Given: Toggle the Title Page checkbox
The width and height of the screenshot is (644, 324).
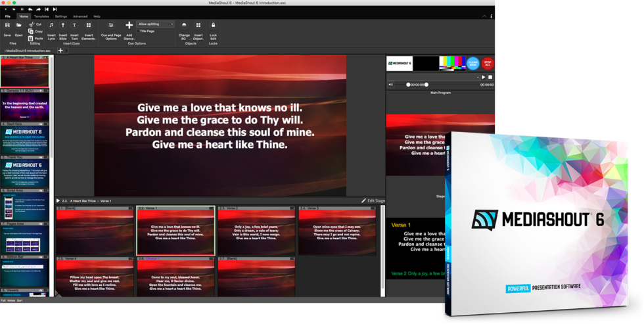Looking at the screenshot, I should 138,31.
